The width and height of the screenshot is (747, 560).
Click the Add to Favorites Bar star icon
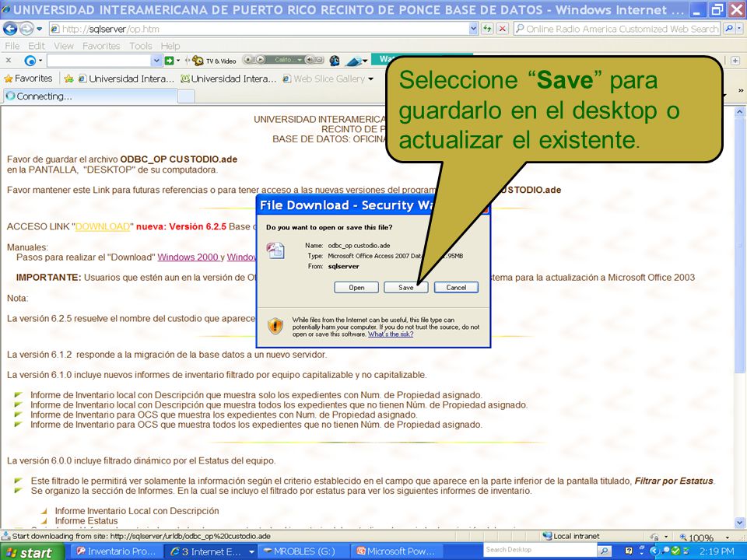(x=68, y=79)
